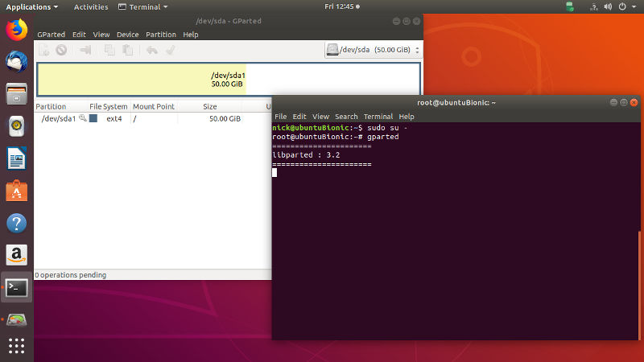Open the terminal Edit menu

point(299,117)
